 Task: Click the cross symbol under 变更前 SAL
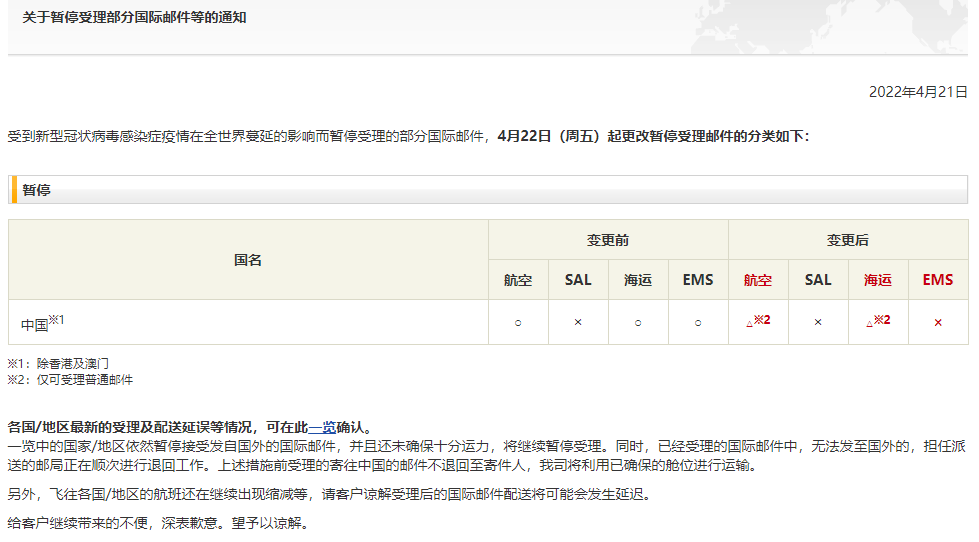578,322
